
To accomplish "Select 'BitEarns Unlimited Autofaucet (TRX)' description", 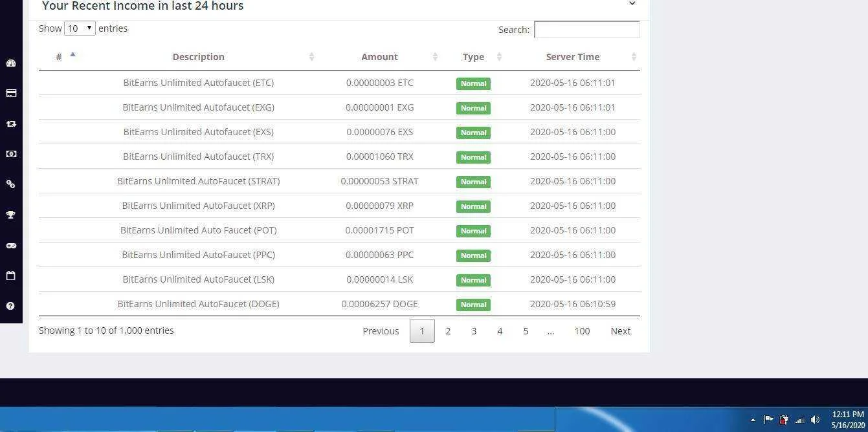I will click(x=198, y=157).
